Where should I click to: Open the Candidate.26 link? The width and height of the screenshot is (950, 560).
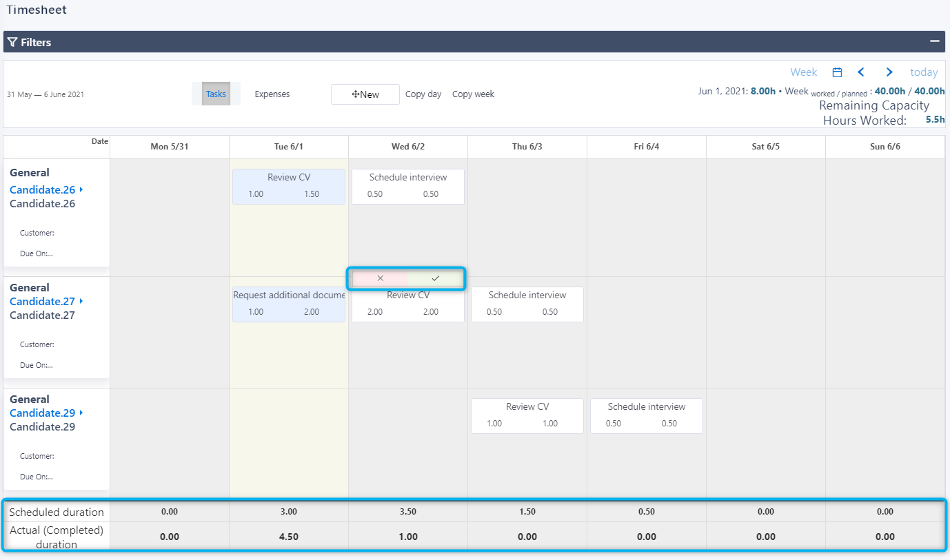[41, 189]
